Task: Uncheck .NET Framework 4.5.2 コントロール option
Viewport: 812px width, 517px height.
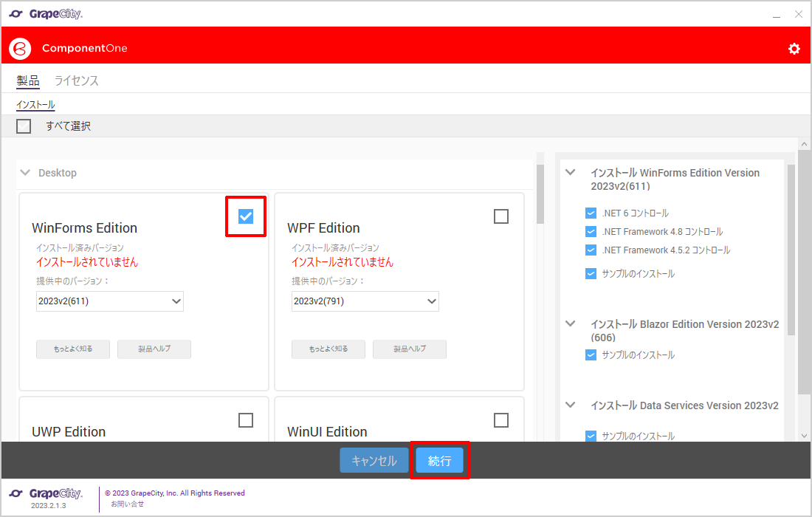Action: tap(591, 250)
